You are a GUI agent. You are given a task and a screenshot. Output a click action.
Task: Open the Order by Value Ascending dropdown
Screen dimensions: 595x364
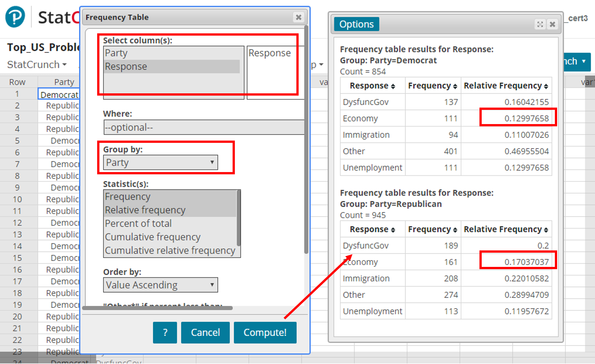[160, 285]
